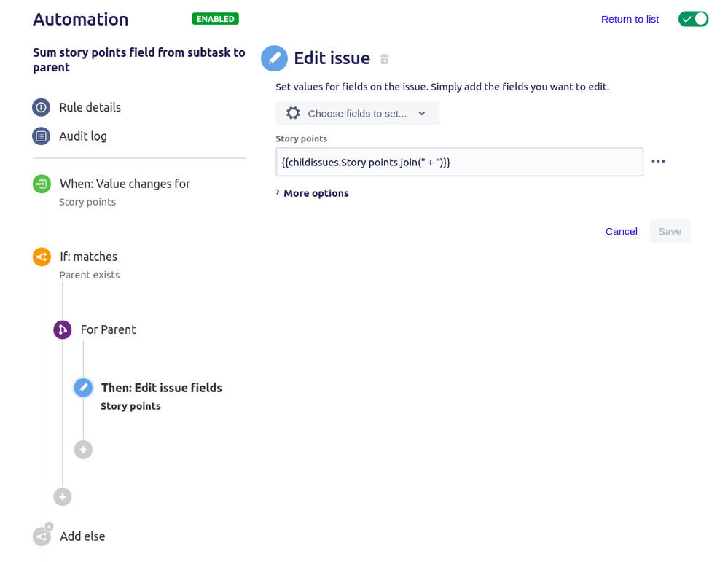Click the gear icon in Choose fields button

point(293,113)
